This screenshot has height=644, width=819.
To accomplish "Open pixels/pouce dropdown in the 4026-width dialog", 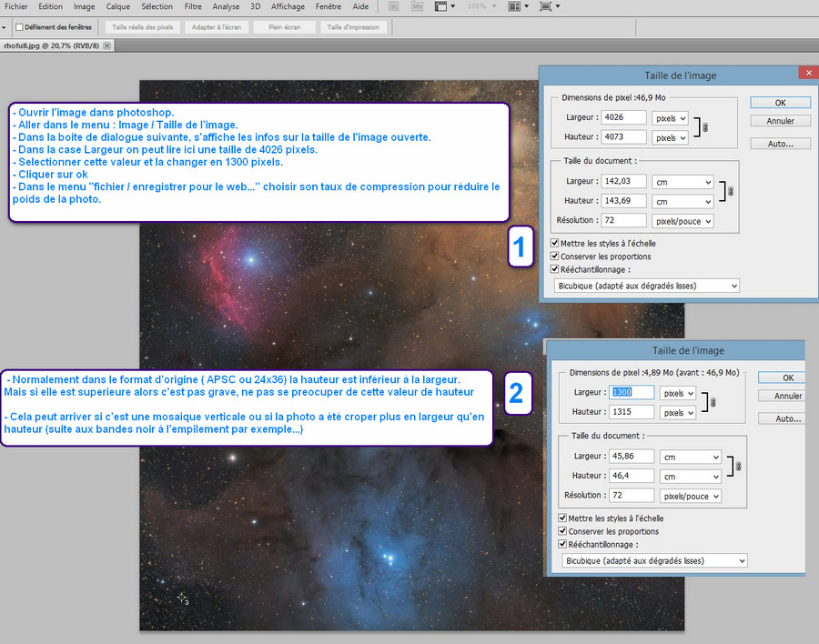I will tap(682, 221).
